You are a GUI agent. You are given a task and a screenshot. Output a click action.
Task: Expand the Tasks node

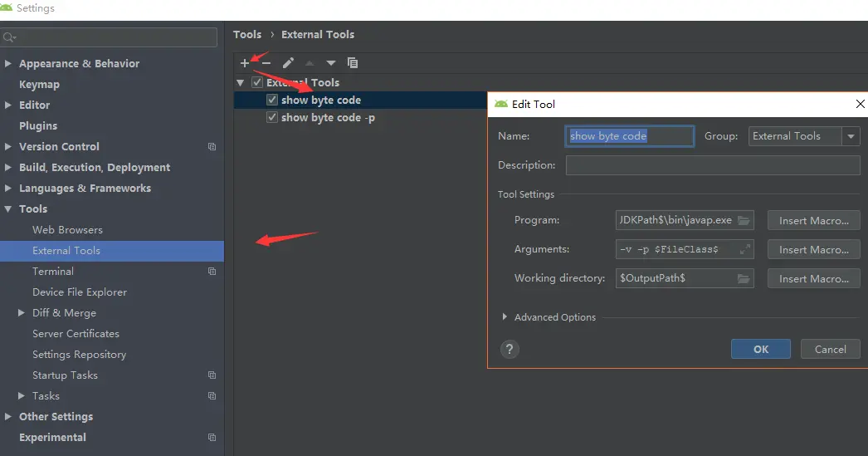[21, 396]
